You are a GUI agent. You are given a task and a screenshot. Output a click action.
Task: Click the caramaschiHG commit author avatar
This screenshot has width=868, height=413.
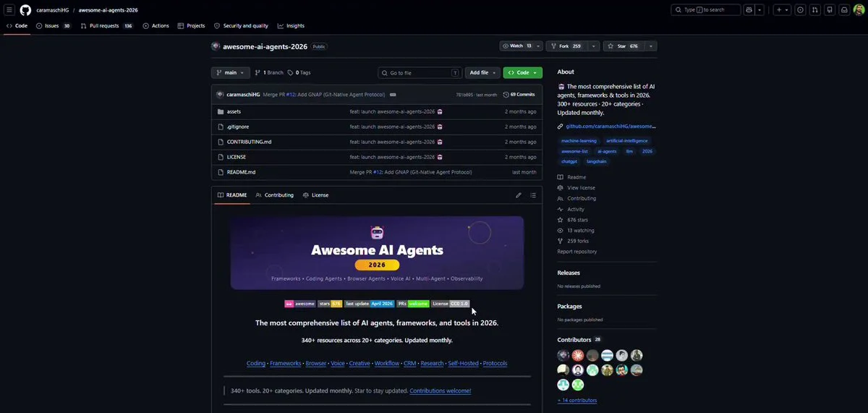coord(220,95)
